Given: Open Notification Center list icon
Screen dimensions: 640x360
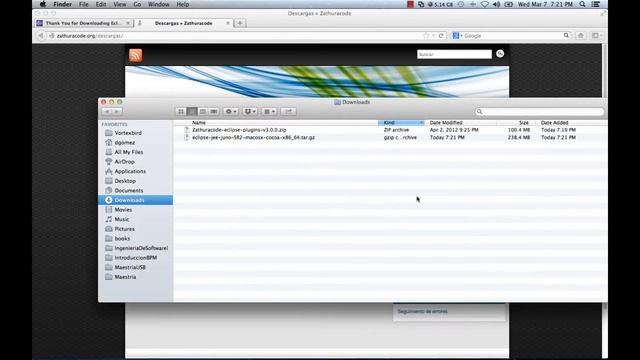Looking at the screenshot, I should coord(596,4).
